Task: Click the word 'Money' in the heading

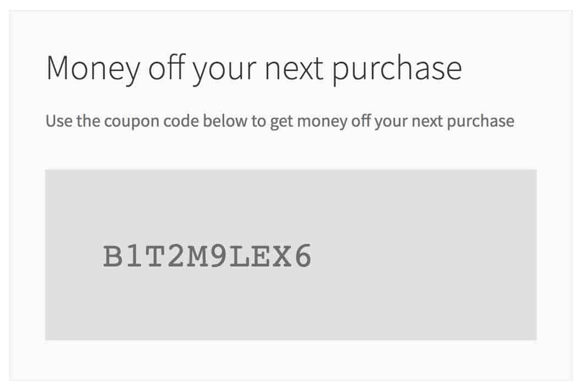Action: tap(93, 68)
